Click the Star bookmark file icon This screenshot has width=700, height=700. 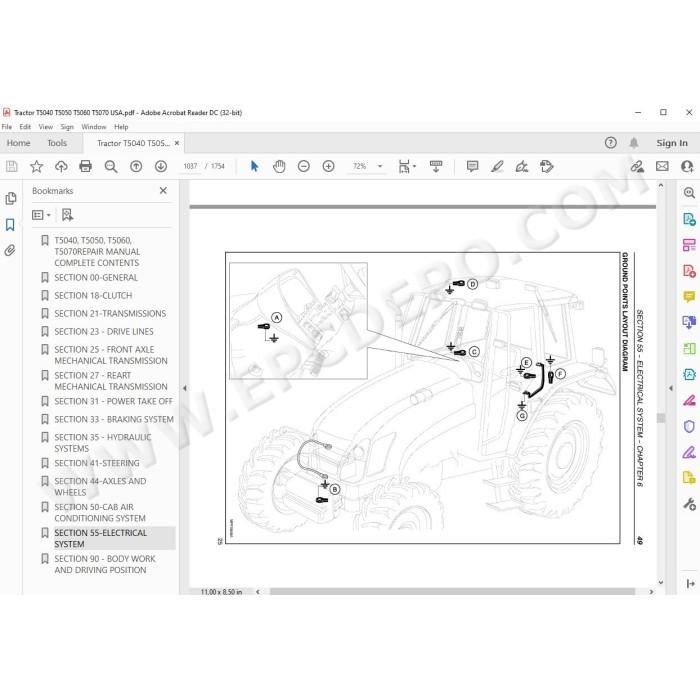(x=36, y=167)
